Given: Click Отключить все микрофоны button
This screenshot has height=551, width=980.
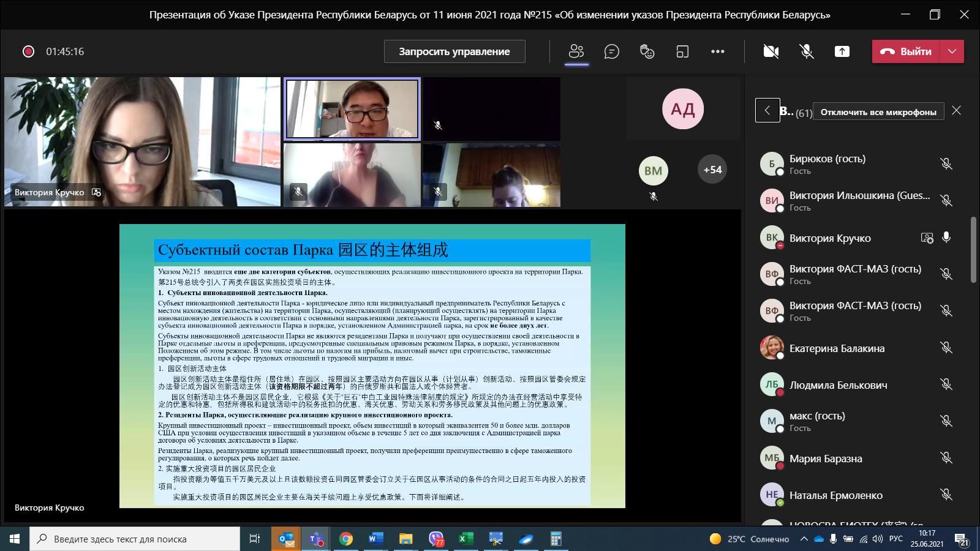Looking at the screenshot, I should (878, 111).
